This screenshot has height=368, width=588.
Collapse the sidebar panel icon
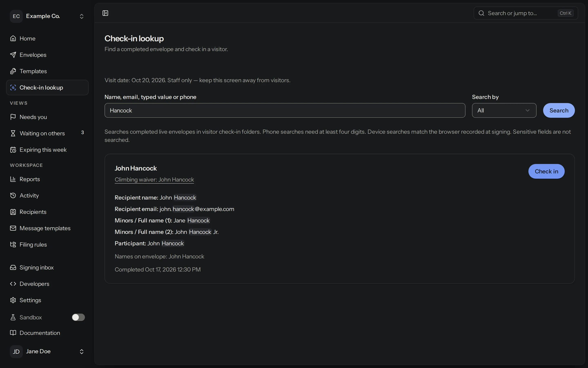pyautogui.click(x=105, y=13)
